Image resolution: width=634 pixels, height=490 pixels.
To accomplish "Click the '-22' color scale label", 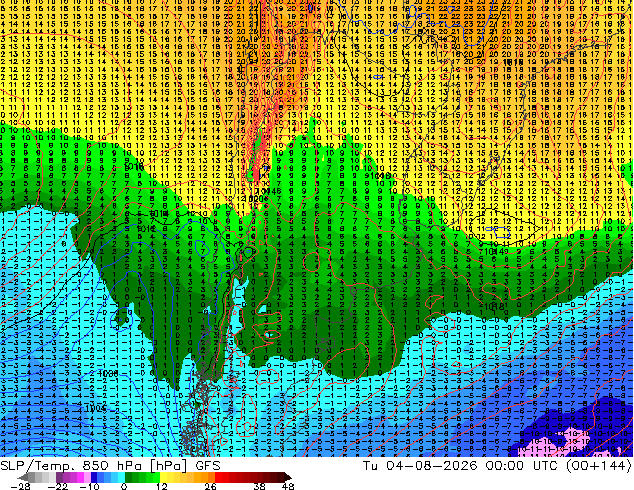I will click(x=57, y=486).
